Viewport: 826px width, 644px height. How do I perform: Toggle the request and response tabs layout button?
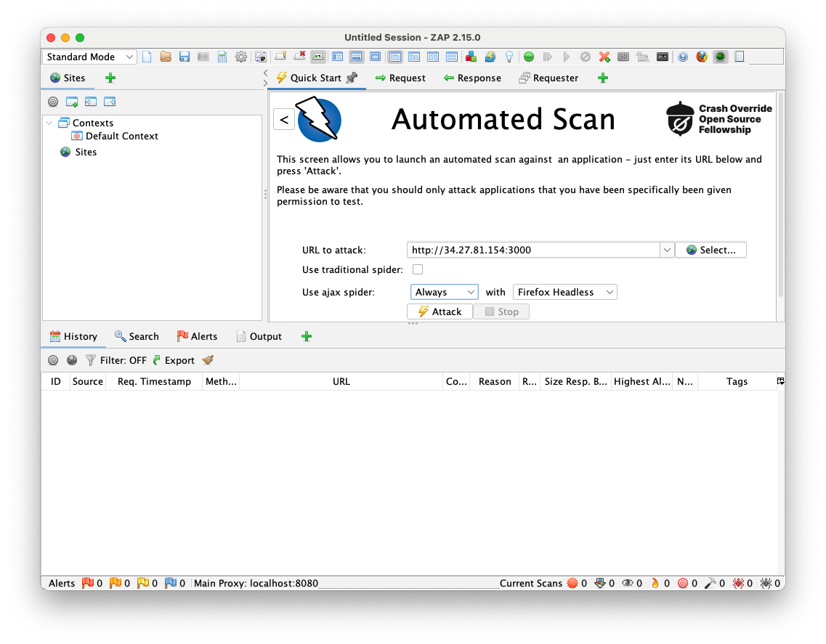pos(395,57)
